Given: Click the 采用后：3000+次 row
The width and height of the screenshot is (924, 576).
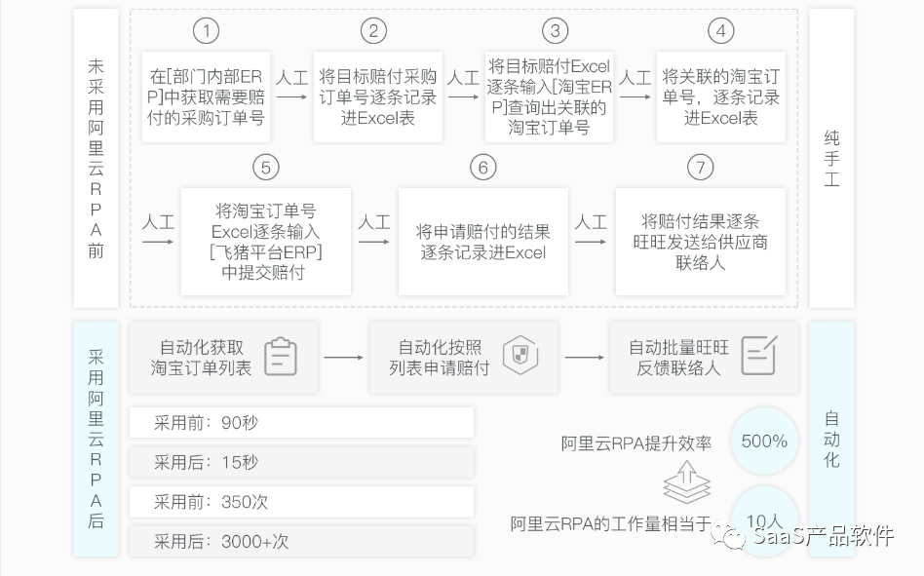Looking at the screenshot, I should [302, 541].
